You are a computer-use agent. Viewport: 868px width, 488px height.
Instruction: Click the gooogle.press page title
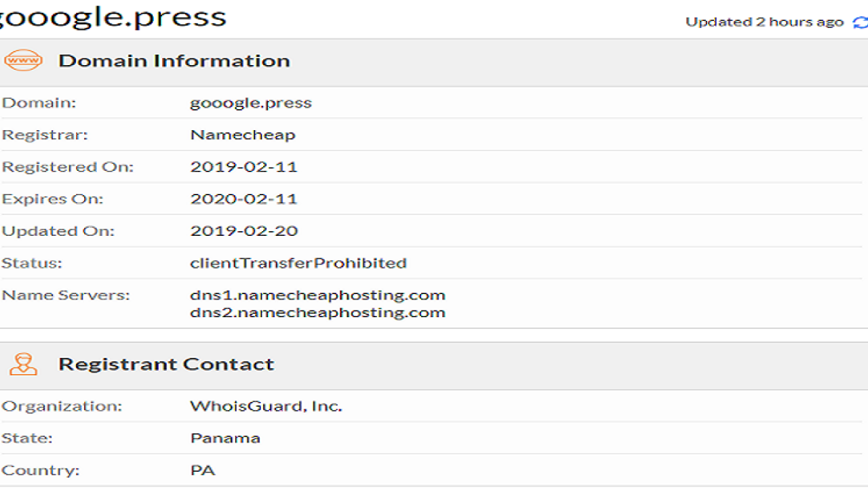pyautogui.click(x=112, y=16)
